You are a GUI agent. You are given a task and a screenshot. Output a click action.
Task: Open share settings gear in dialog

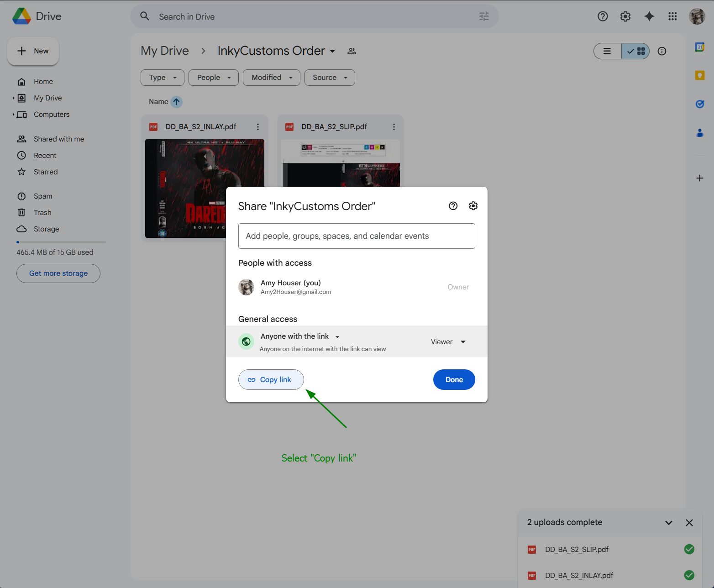click(x=473, y=206)
